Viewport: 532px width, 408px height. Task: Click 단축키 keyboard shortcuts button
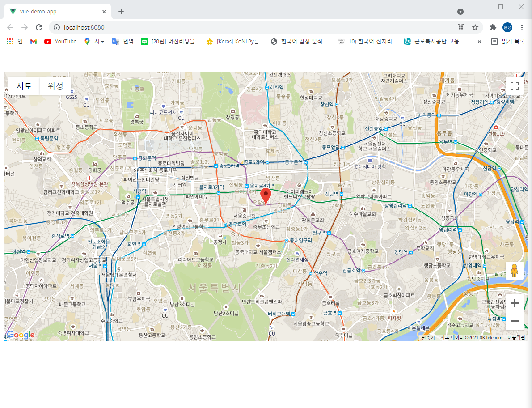coord(427,337)
